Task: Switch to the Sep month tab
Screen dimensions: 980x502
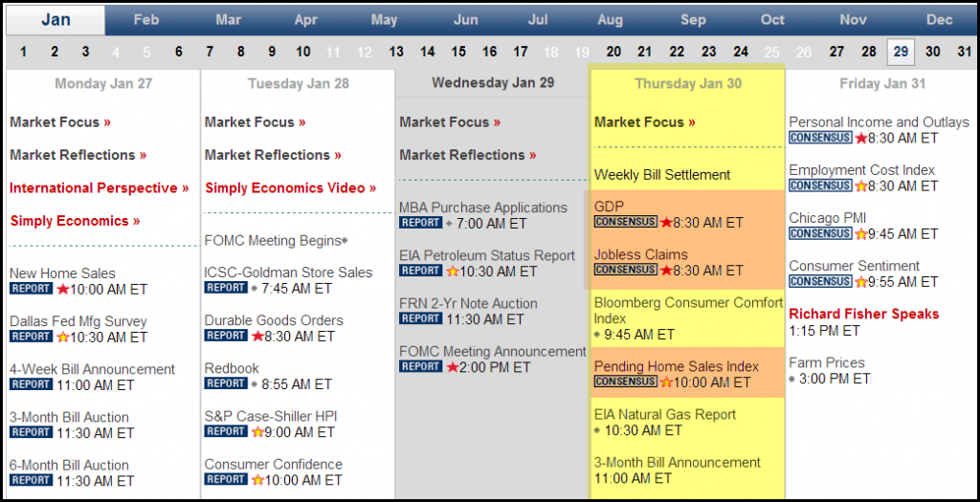Action: (693, 20)
